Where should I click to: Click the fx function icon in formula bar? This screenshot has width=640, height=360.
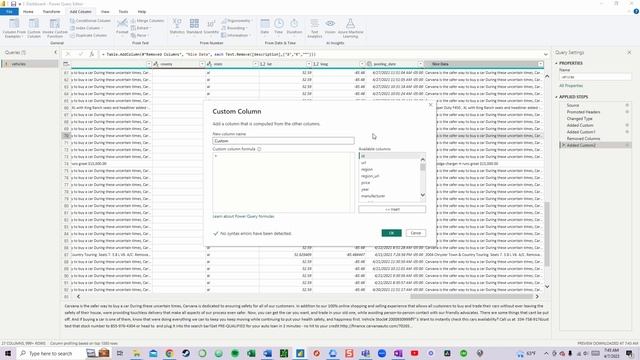tap(92, 54)
